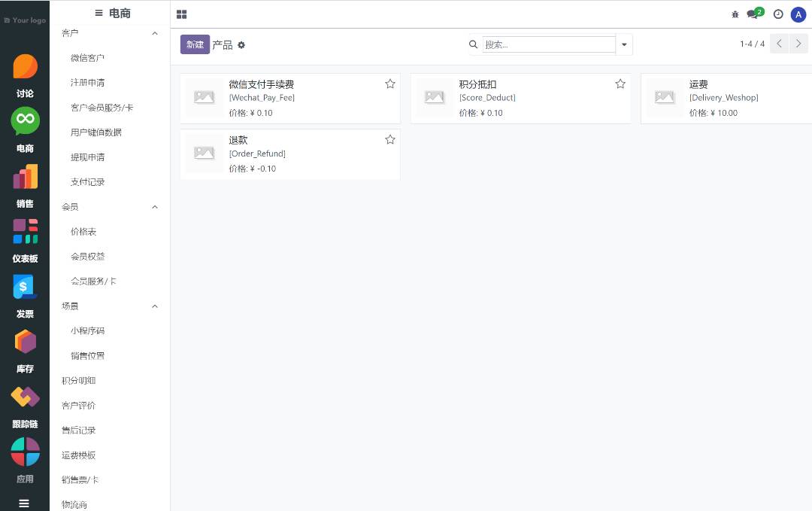Go to next page of records
The image size is (812, 511).
coord(798,44)
